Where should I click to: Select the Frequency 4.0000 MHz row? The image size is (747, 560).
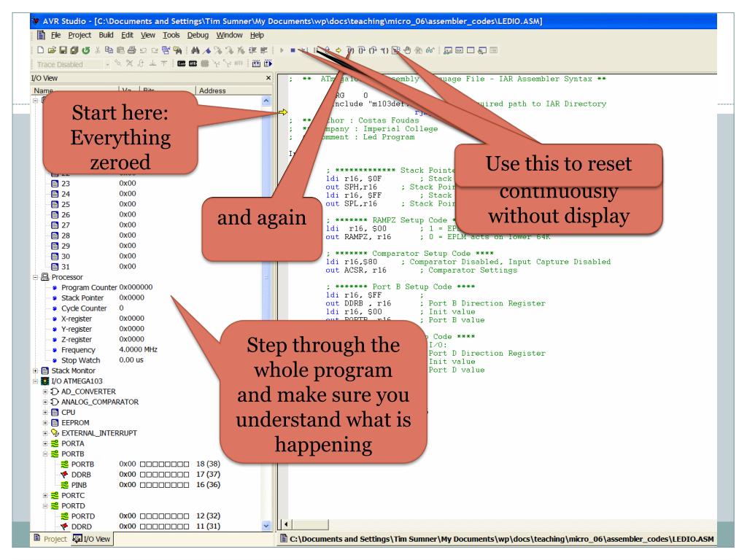click(x=104, y=350)
